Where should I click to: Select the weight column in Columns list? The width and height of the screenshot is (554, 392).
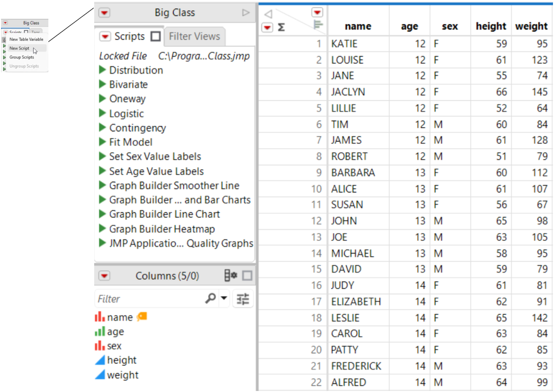point(123,375)
